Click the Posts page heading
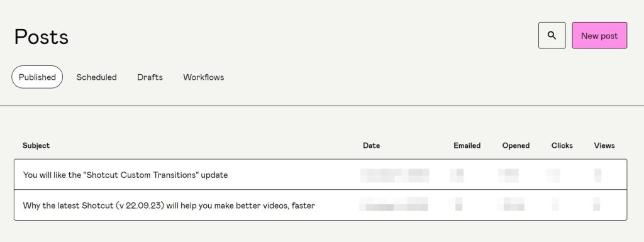 pos(41,37)
